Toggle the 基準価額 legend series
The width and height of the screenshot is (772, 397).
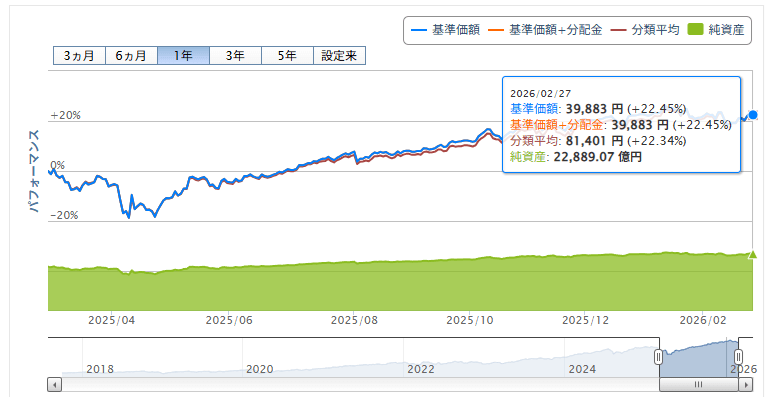point(446,30)
